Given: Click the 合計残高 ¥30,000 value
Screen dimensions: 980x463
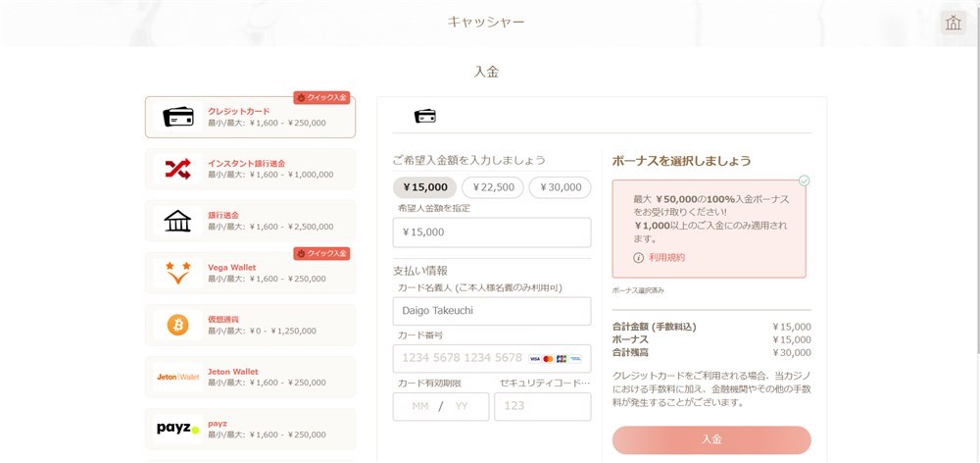Looking at the screenshot, I should tap(791, 353).
